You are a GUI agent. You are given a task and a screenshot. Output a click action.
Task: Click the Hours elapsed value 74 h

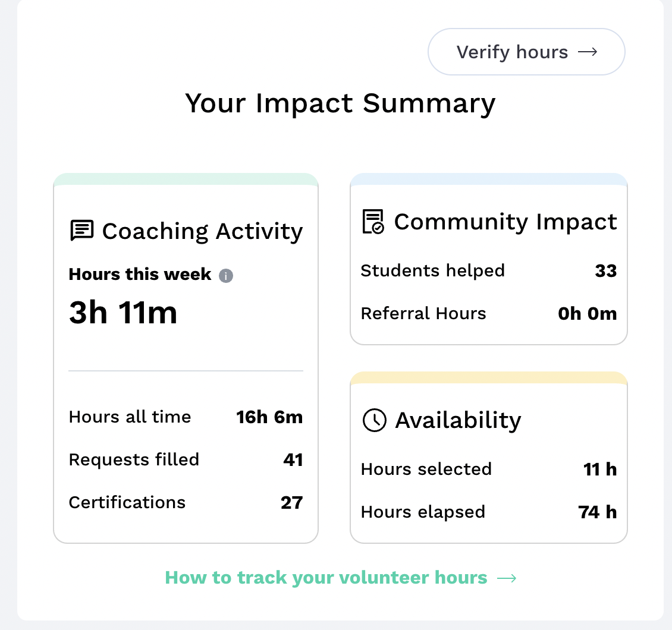point(597,512)
